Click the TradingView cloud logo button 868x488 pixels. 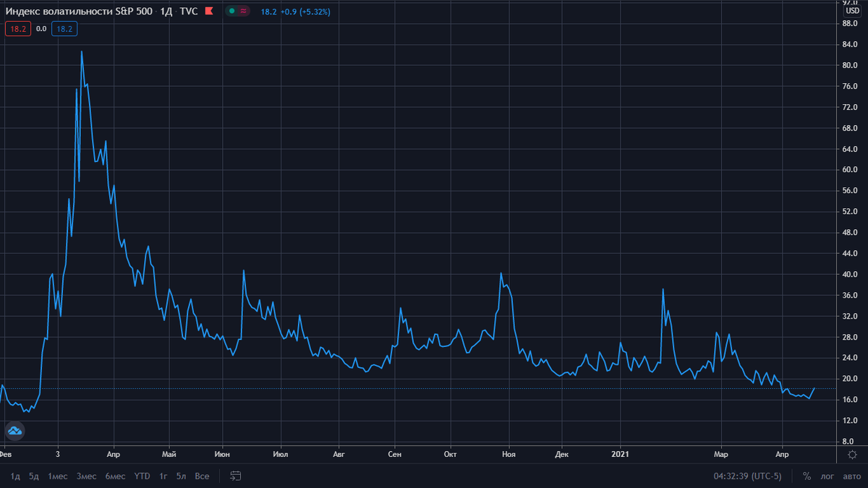(15, 432)
